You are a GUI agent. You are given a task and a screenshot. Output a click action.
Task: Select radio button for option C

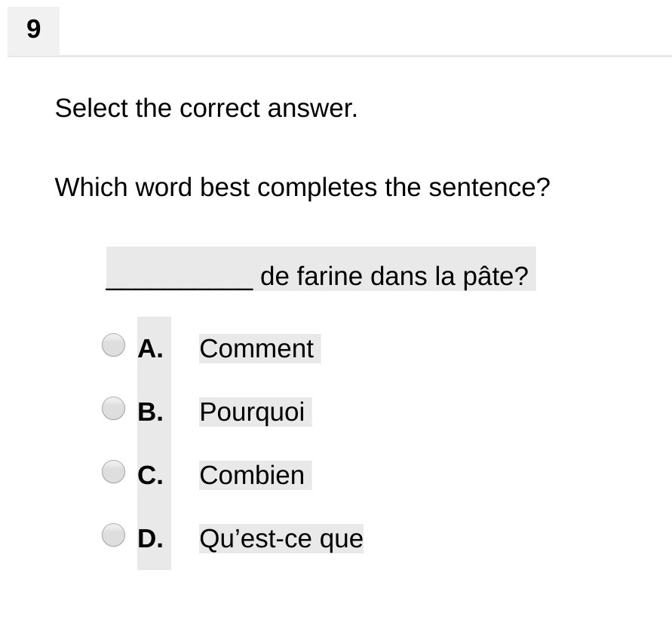pos(113,472)
